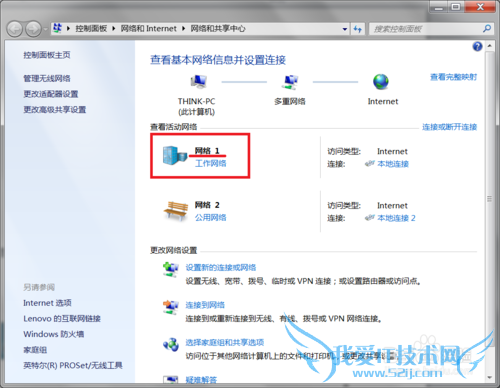Image resolution: width=500 pixels, height=388 pixels.
Task: Click the 网络 1 network name text
Action: pos(207,151)
